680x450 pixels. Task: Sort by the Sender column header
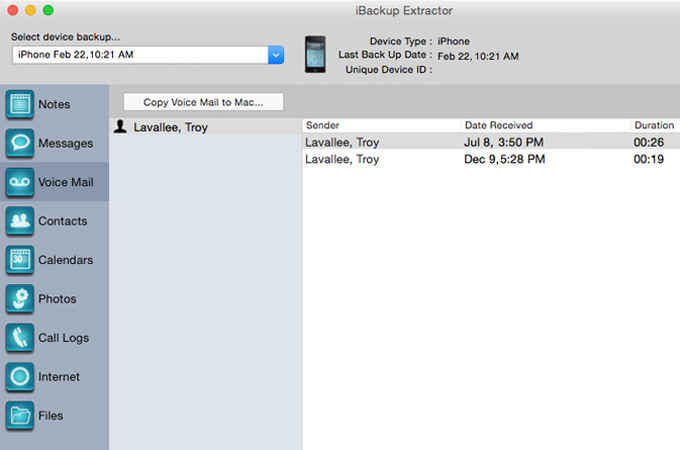click(380, 125)
